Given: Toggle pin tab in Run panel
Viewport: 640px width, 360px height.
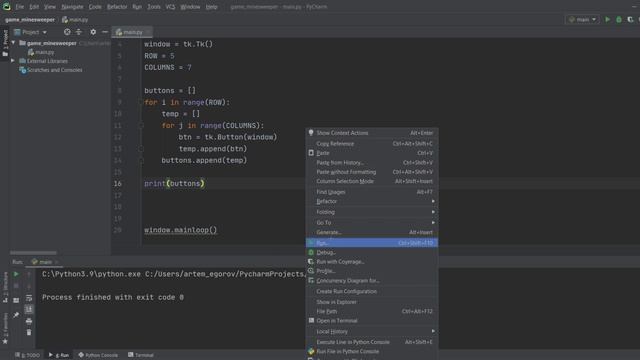Looking at the screenshot, I should point(16,315).
